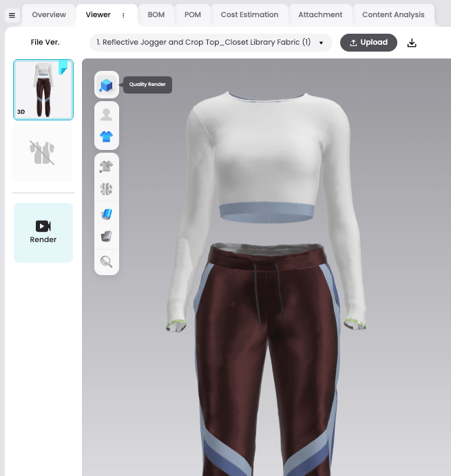The width and height of the screenshot is (451, 476).
Task: Select the gray monochrome fabric icon
Action: click(106, 236)
